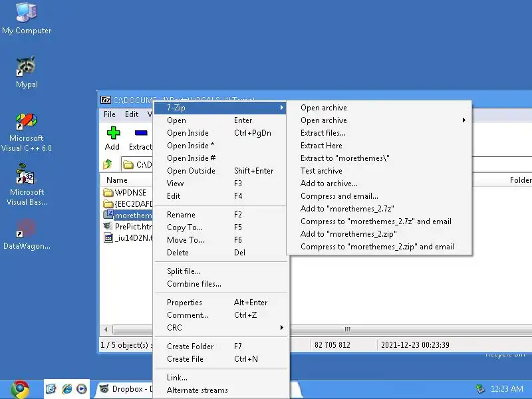Viewport: 532px width, 399px height.
Task: Choose Rename in the context menu
Action: pyautogui.click(x=220, y=214)
